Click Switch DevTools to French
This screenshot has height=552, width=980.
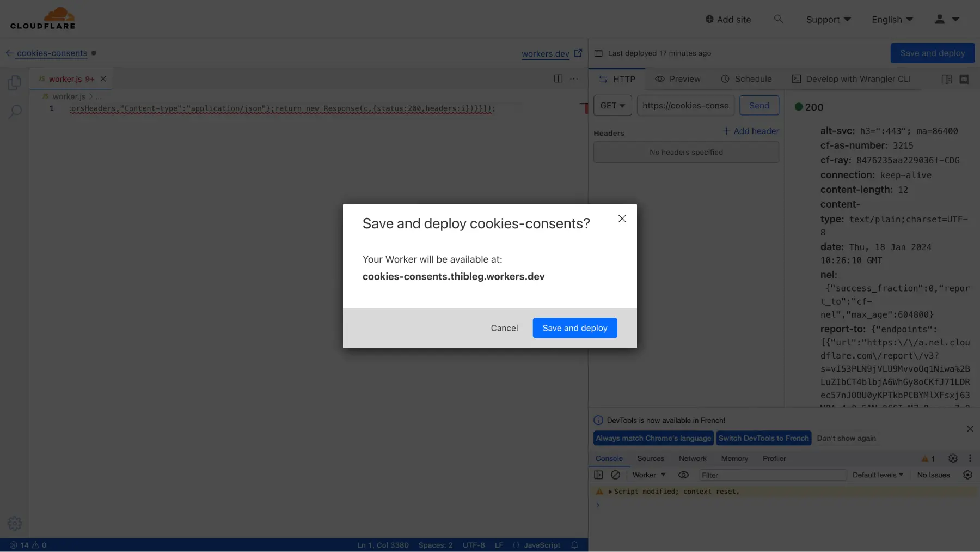tap(763, 438)
